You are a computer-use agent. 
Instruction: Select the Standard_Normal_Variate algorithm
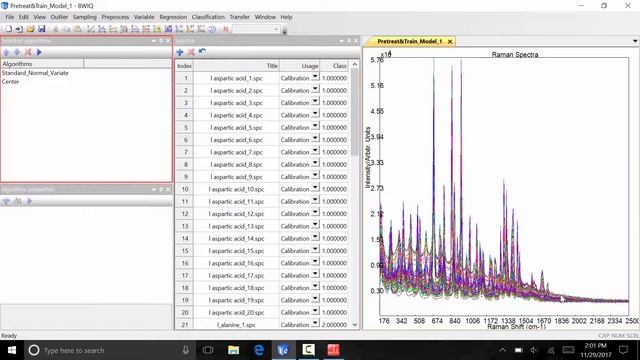pos(35,73)
